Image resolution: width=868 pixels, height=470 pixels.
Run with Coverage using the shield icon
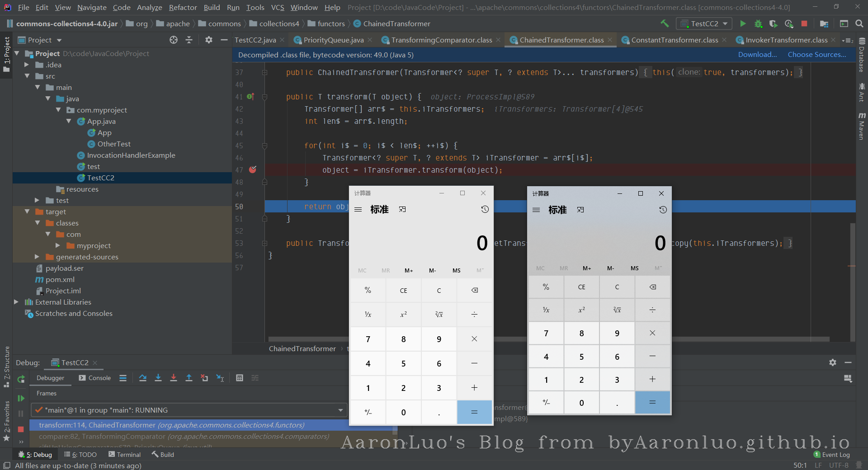(774, 23)
